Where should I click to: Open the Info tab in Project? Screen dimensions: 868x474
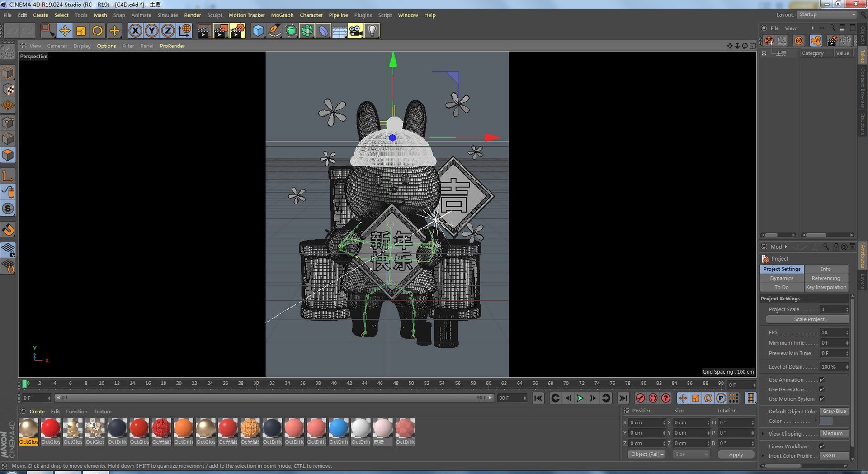[x=826, y=269]
